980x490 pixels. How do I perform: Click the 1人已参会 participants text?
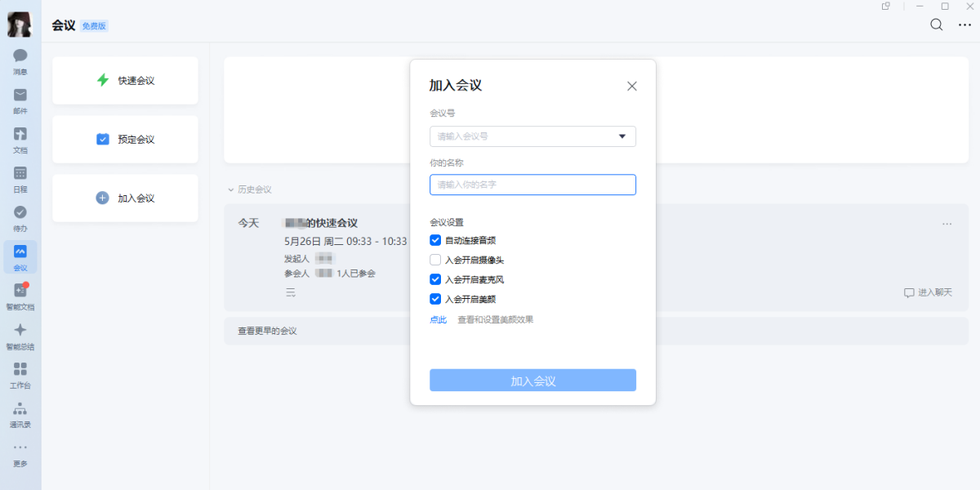(356, 274)
